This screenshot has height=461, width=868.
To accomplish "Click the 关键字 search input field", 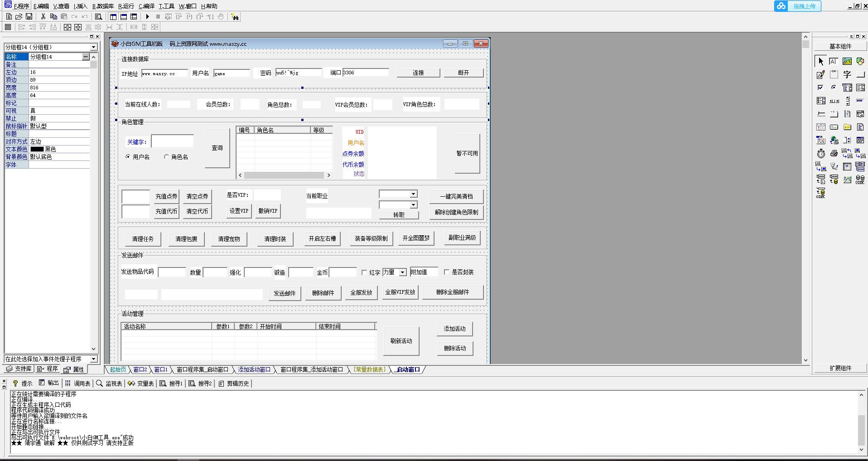I will 172,141.
